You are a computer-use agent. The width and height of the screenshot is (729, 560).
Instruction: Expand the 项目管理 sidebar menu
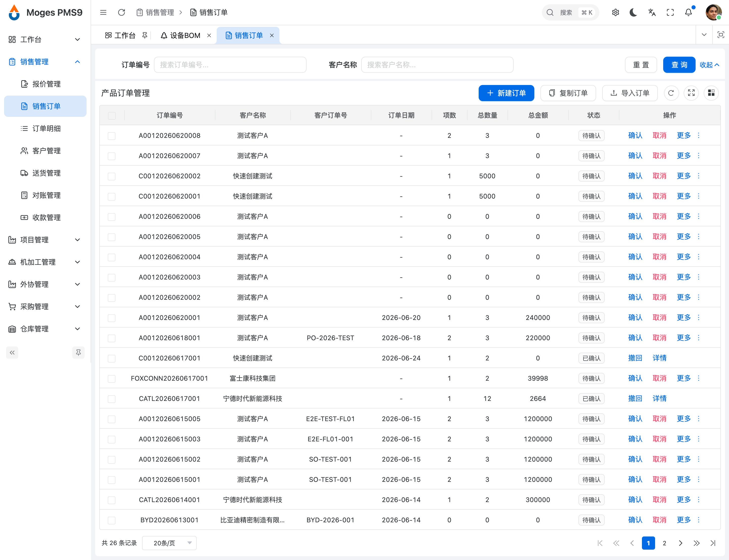tap(45, 240)
